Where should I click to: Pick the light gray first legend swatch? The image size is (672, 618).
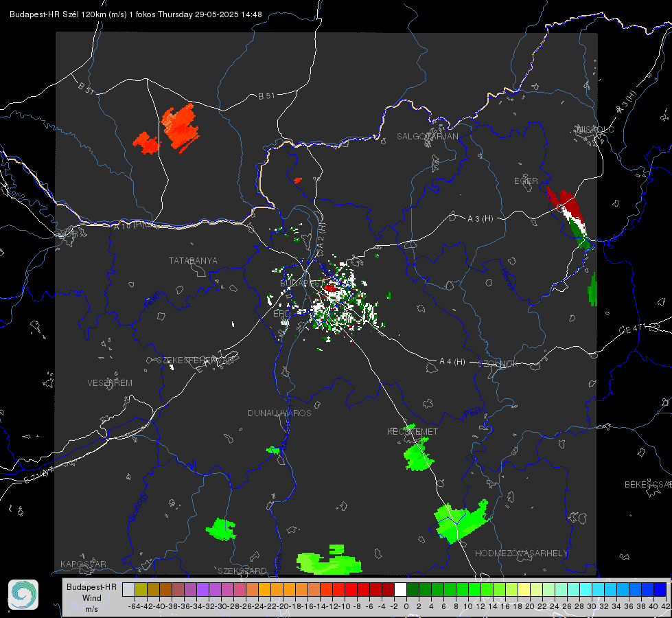(128, 589)
